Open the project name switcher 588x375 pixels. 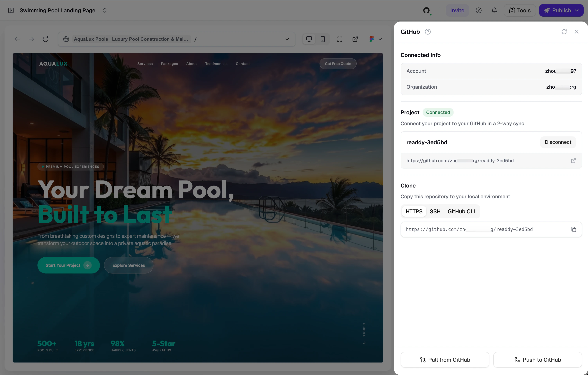(105, 10)
